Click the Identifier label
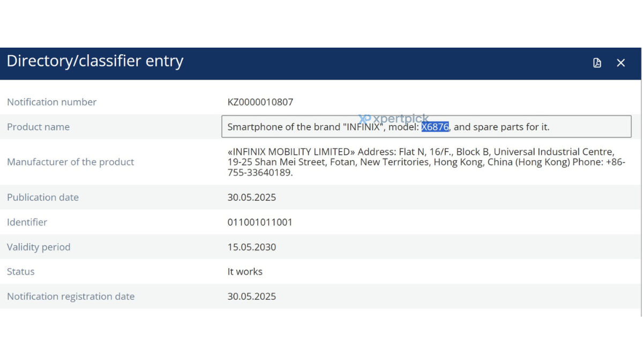Image resolution: width=643 pixels, height=364 pixels. pos(27,222)
